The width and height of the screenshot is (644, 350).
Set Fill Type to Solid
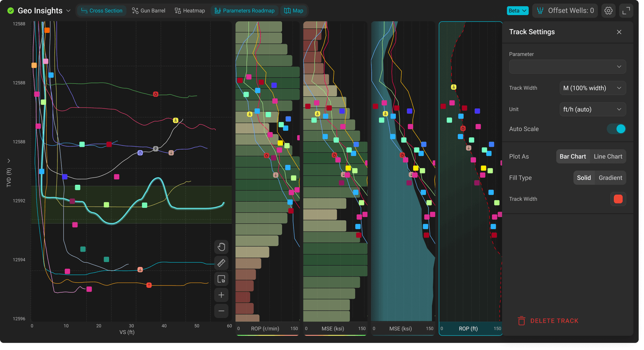pos(584,178)
